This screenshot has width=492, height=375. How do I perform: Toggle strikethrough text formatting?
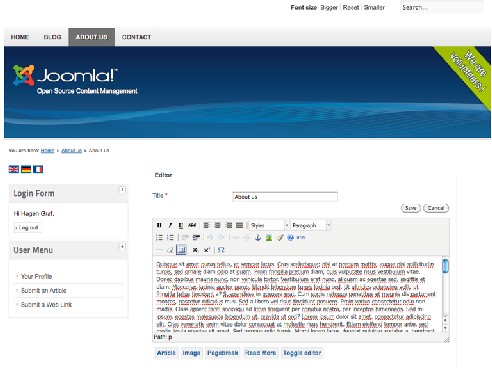point(192,225)
